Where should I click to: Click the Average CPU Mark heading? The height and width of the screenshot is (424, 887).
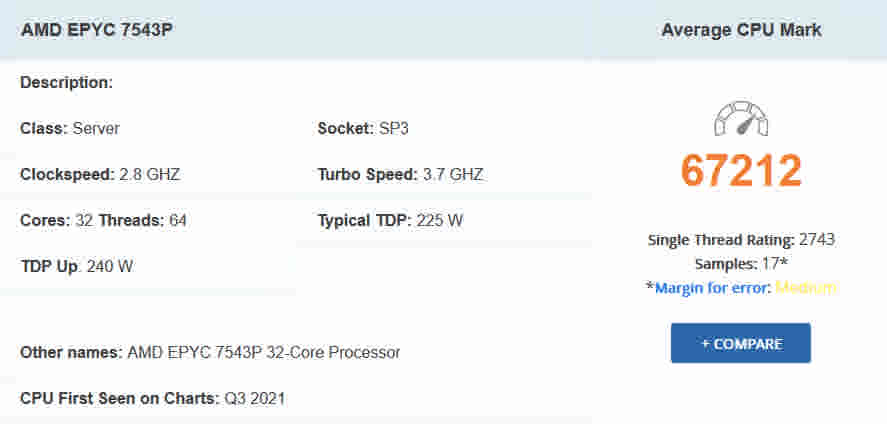[741, 30]
